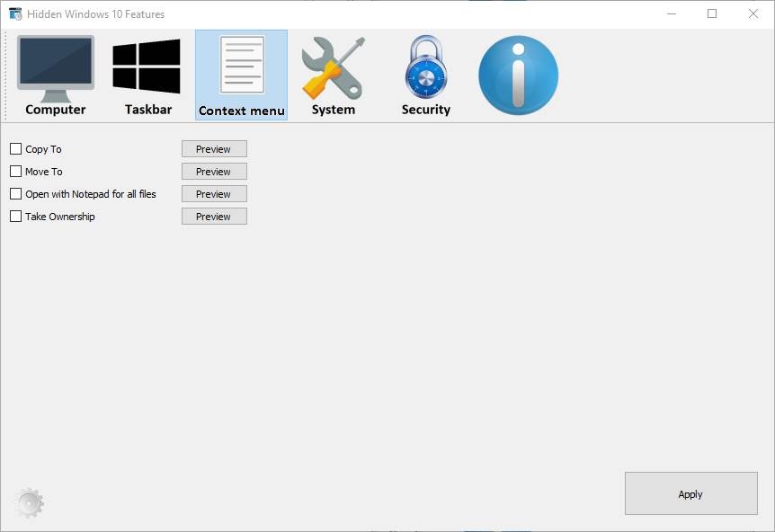This screenshot has width=775, height=532.
Task: Maximize the application window
Action: [x=712, y=13]
